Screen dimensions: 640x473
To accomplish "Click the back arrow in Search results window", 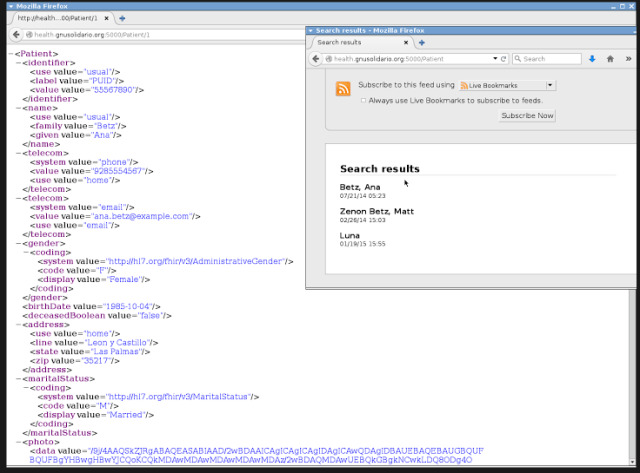I will click(316, 59).
